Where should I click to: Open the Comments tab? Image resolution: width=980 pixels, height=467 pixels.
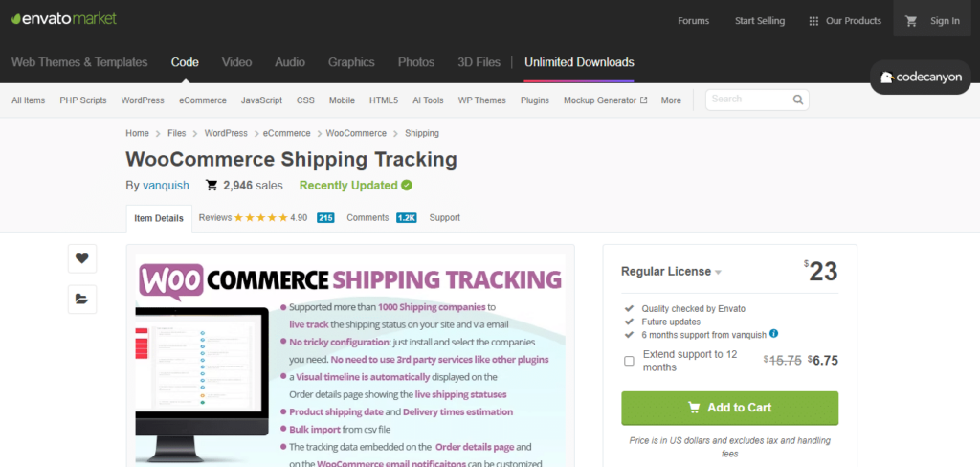coord(368,217)
